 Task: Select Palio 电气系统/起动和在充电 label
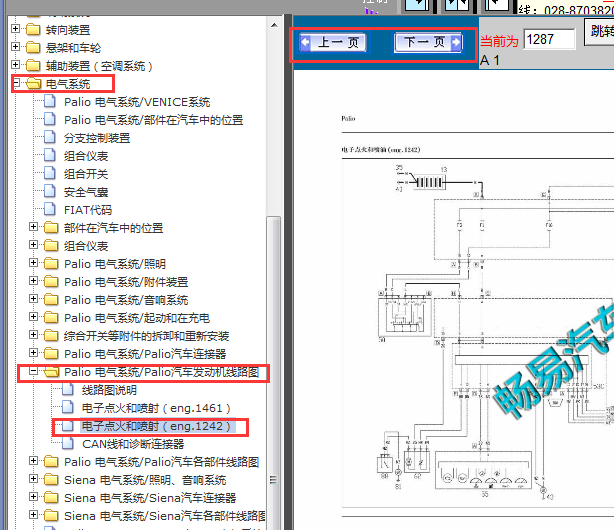(137, 318)
